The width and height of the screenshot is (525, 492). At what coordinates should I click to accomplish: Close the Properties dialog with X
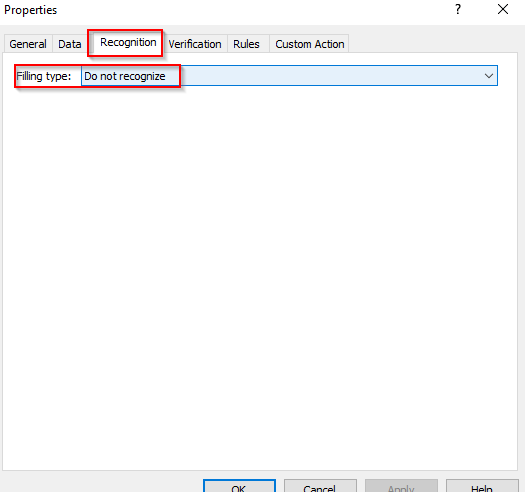[503, 9]
